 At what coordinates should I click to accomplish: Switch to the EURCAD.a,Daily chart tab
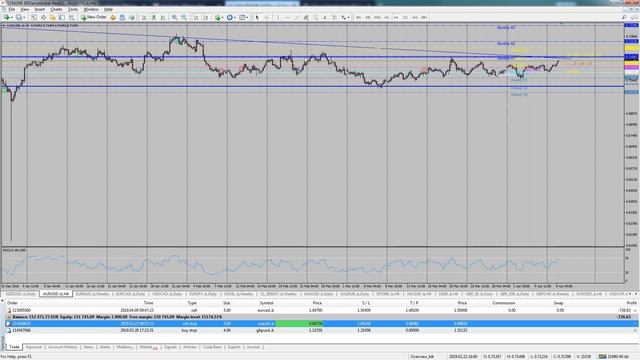(130, 294)
